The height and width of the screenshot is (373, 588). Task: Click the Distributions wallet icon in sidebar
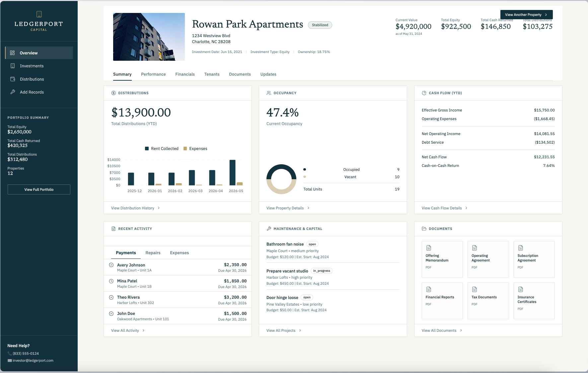point(13,79)
